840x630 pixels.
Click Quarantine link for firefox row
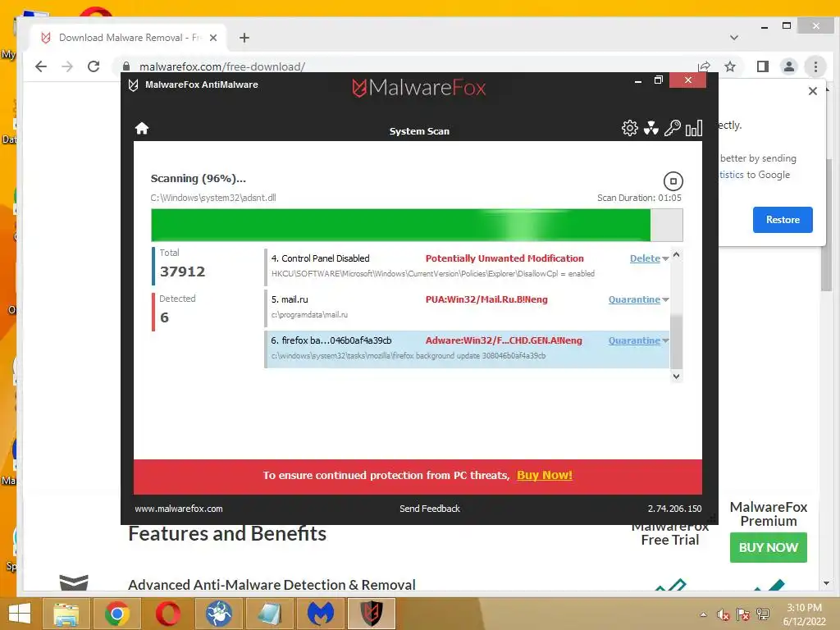point(634,340)
